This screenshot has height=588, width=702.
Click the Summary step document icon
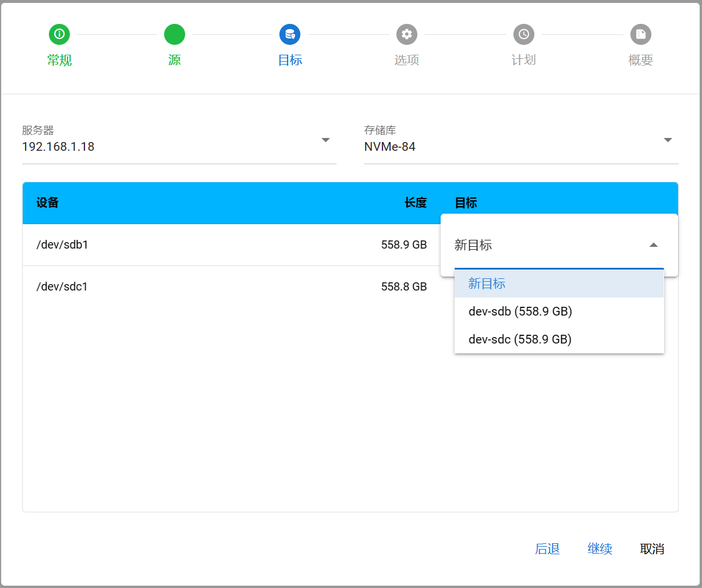click(640, 34)
